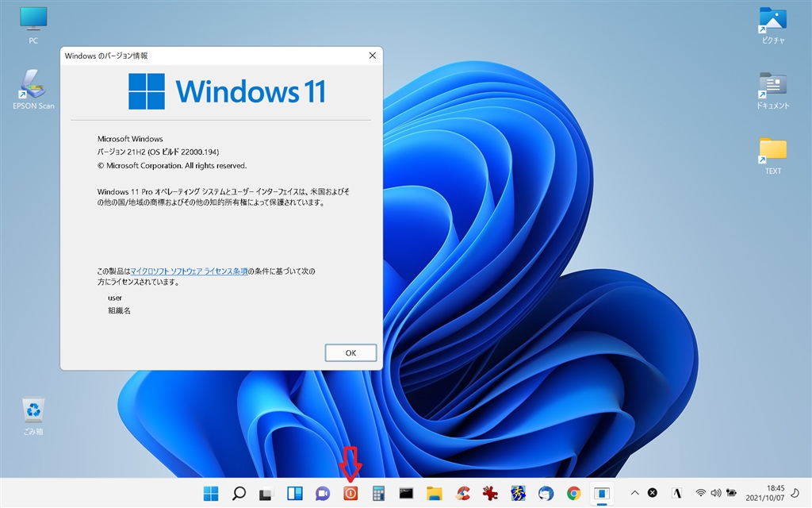Show hidden system tray icons
The width and height of the screenshot is (812, 508).
click(x=635, y=493)
